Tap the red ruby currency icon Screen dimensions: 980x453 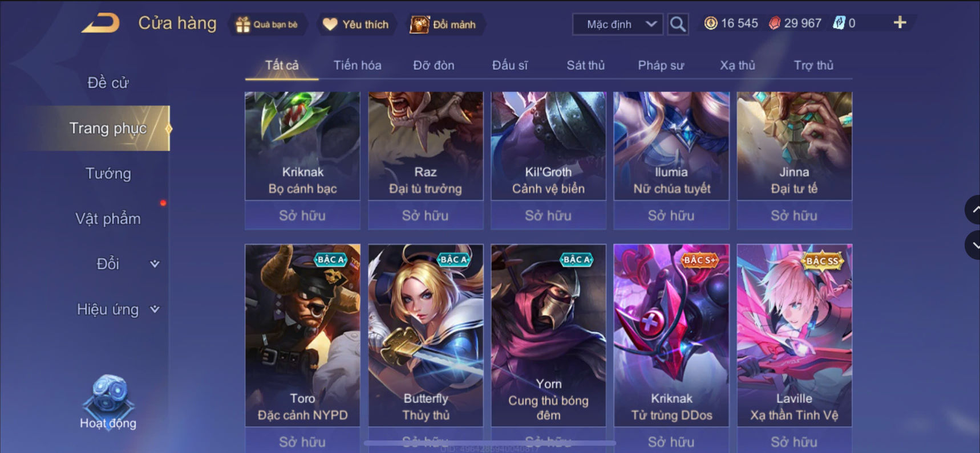pyautogui.click(x=774, y=23)
